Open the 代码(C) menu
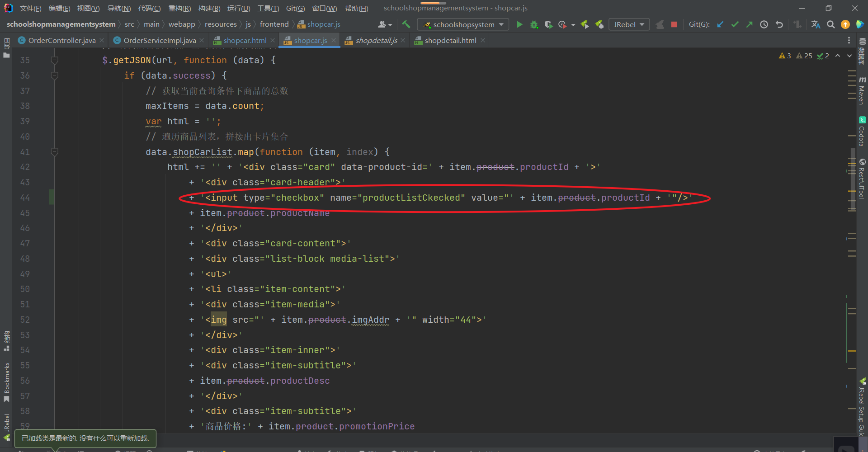 pos(149,8)
